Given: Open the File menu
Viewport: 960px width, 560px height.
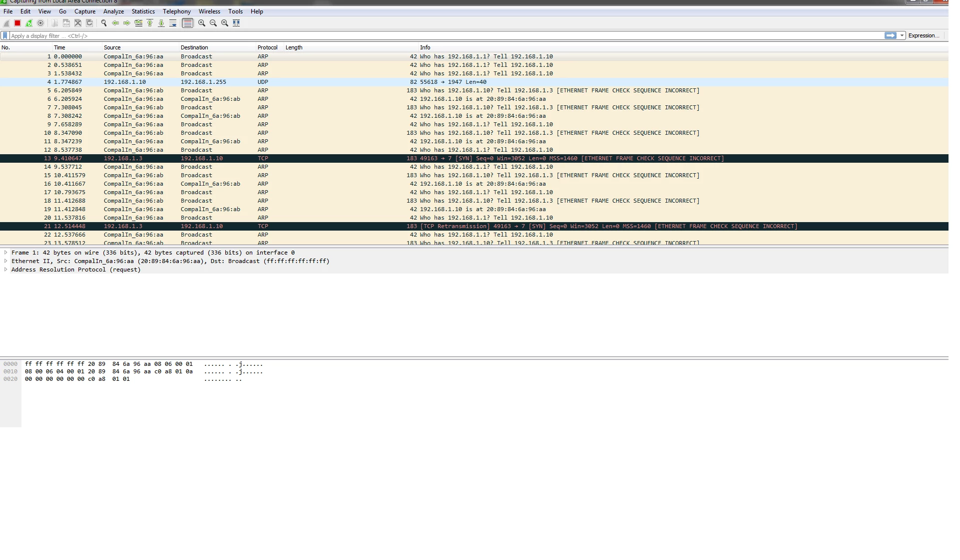Looking at the screenshot, I should 8,11.
